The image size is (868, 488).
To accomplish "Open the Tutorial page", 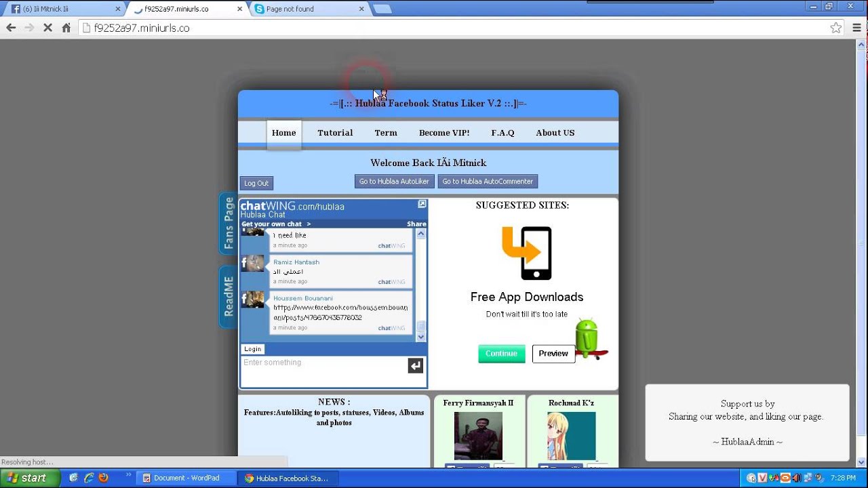I will point(335,133).
